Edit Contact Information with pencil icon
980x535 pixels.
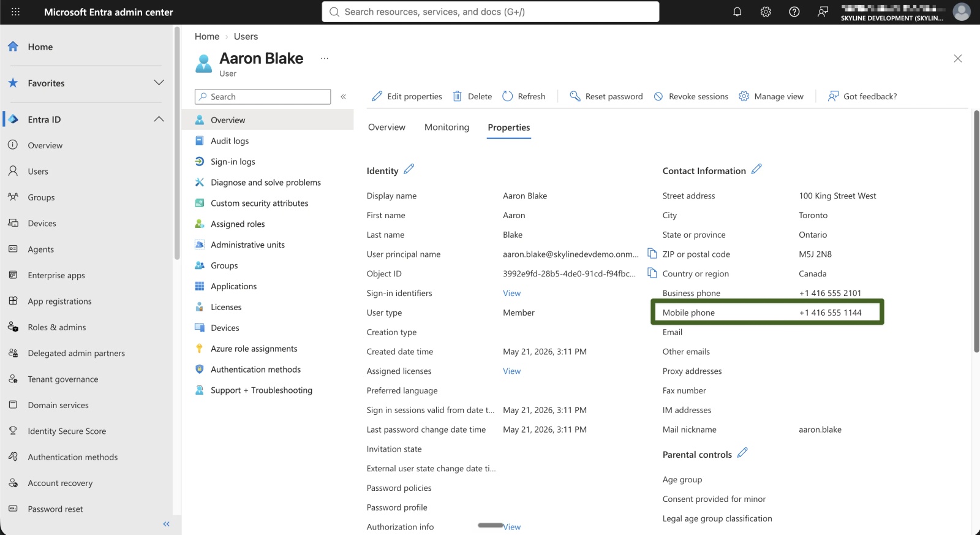click(x=756, y=169)
